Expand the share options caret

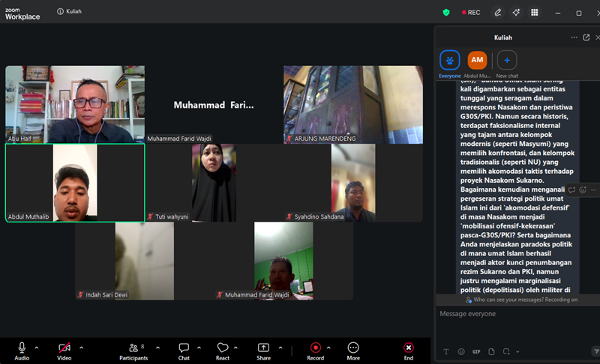(280, 348)
